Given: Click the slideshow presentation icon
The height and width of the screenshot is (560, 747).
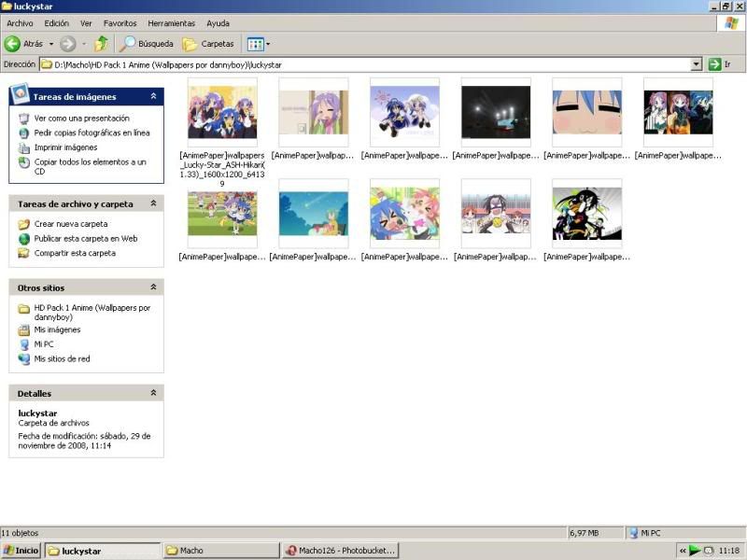Looking at the screenshot, I should (x=24, y=119).
